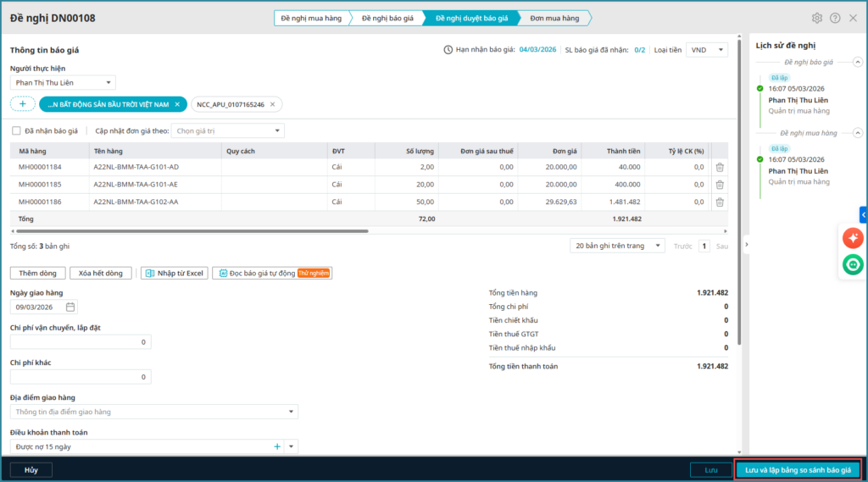Delete row MH00001184 with trash icon
The image size is (868, 482).
pyautogui.click(x=719, y=167)
